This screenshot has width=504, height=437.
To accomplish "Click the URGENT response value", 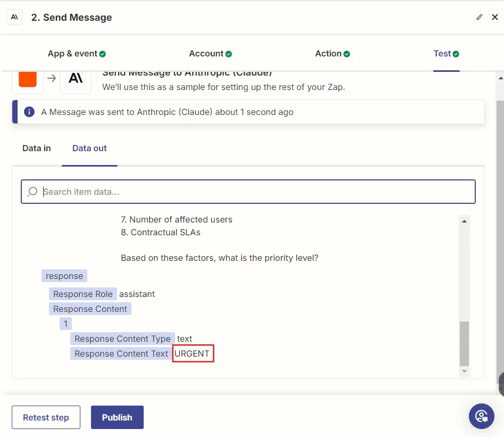I will (192, 353).
